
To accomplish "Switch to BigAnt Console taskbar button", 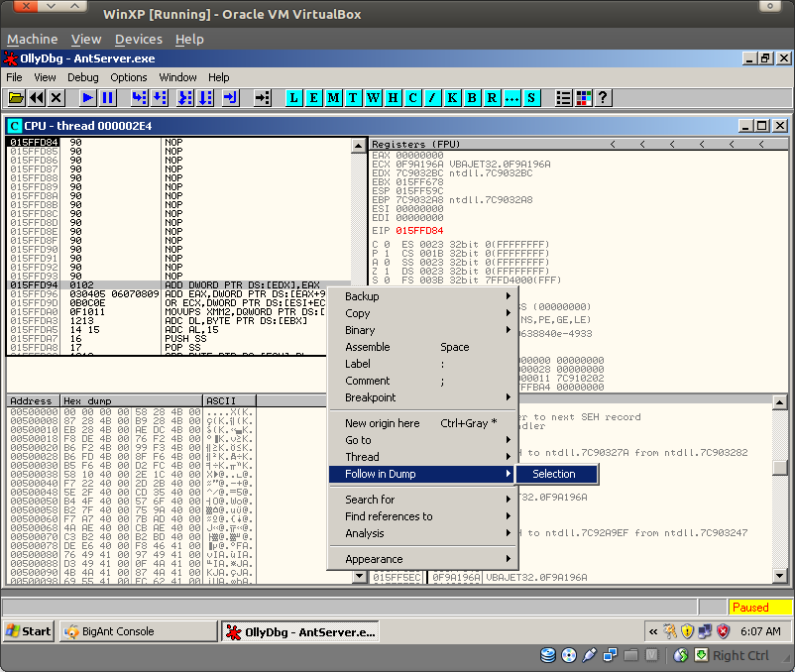I will (138, 631).
